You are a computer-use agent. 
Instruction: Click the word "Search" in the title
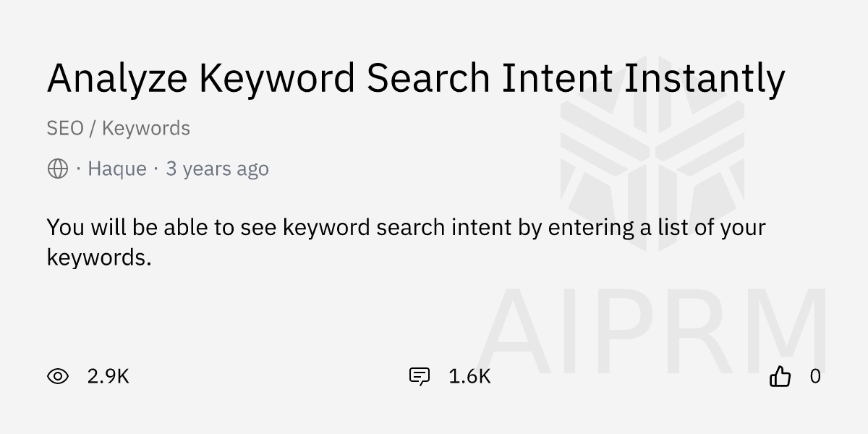point(428,78)
